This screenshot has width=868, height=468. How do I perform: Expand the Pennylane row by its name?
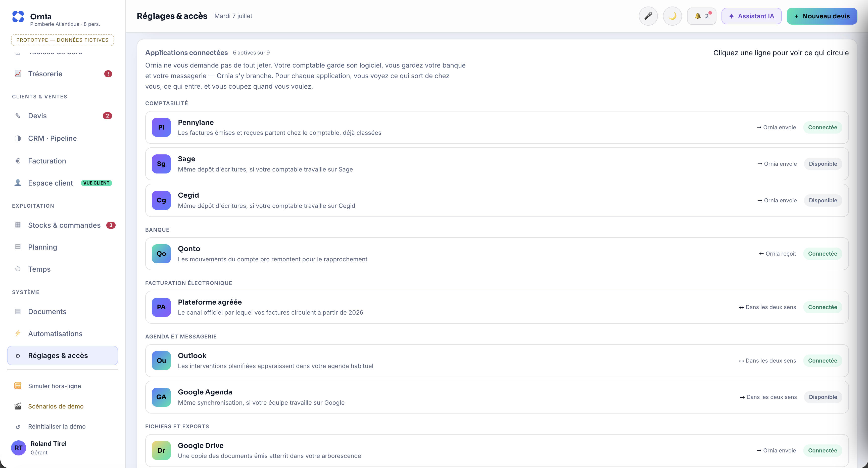[x=196, y=122]
